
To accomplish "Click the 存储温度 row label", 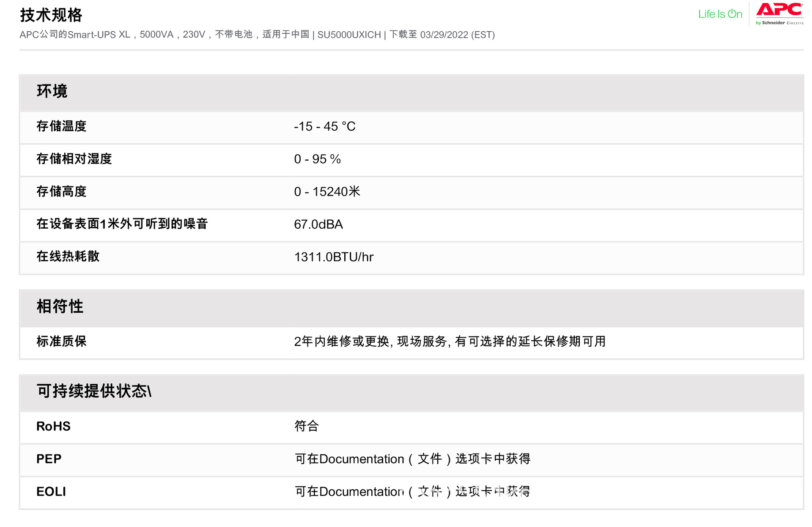I will (61, 126).
